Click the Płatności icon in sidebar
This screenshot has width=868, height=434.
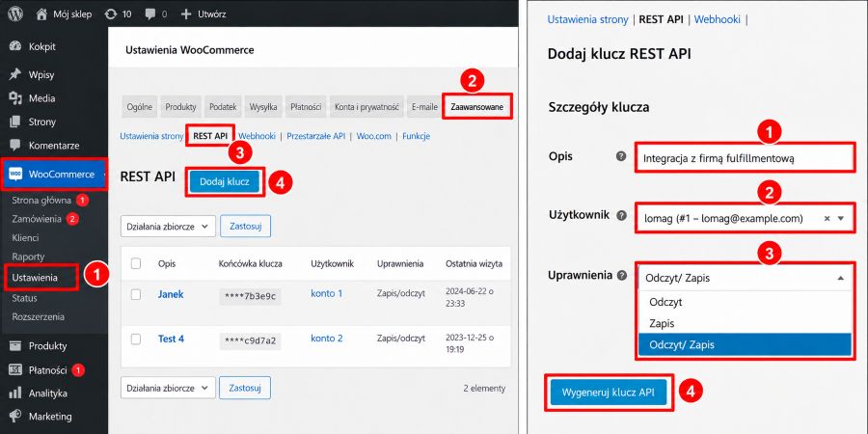click(15, 369)
